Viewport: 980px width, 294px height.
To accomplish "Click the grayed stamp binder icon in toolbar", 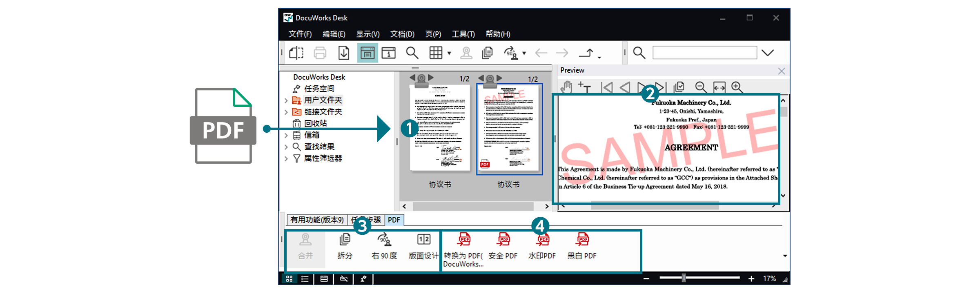I will click(466, 53).
